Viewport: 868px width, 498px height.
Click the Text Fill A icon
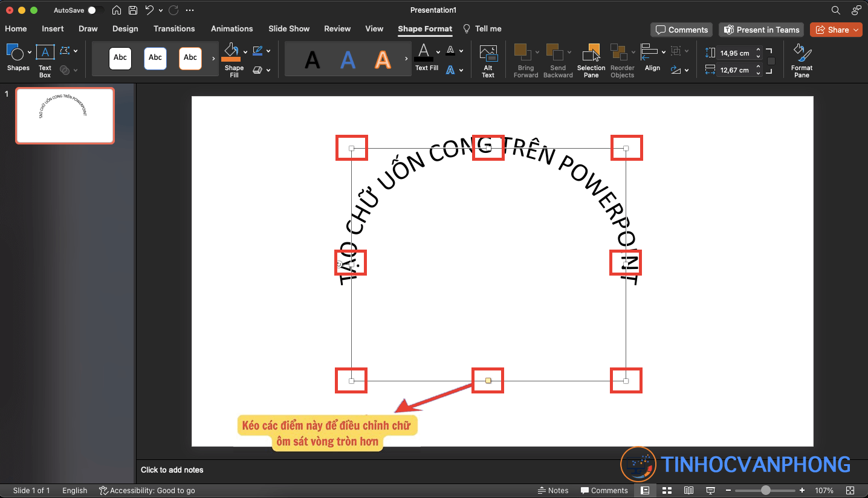coord(424,52)
